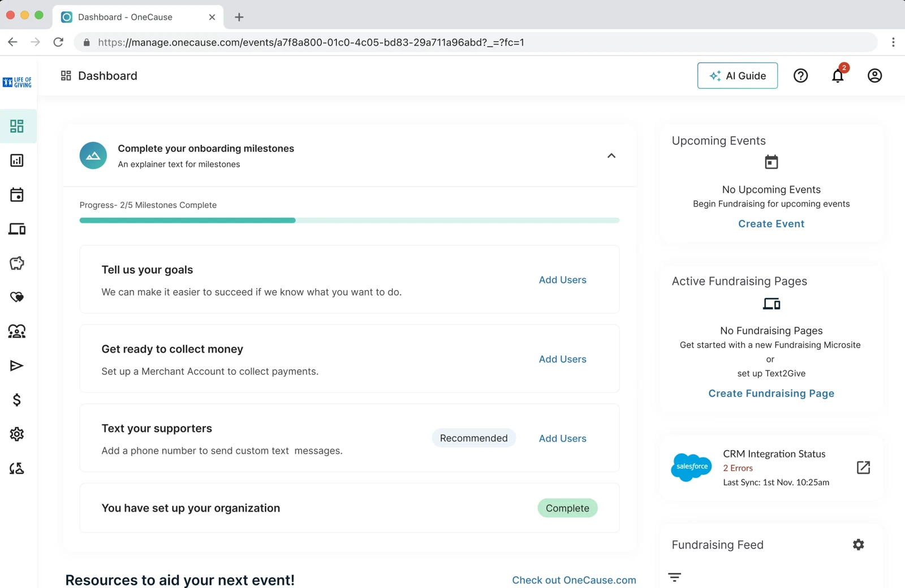The image size is (905, 588).
Task: Click the AI Guide button
Action: (738, 76)
